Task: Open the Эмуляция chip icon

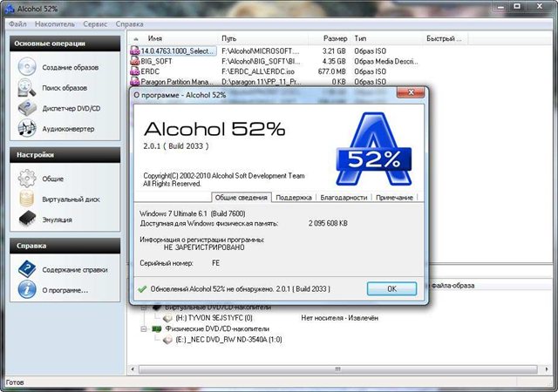Action: [x=27, y=219]
